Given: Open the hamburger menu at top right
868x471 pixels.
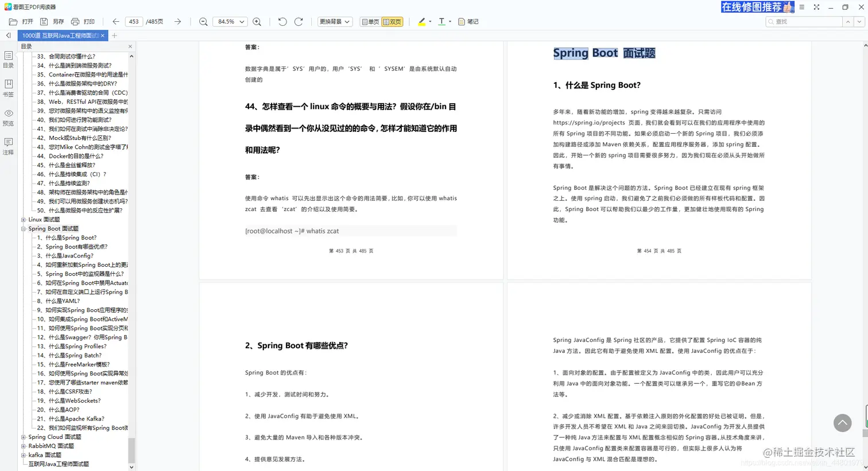Looking at the screenshot, I should point(801,7).
